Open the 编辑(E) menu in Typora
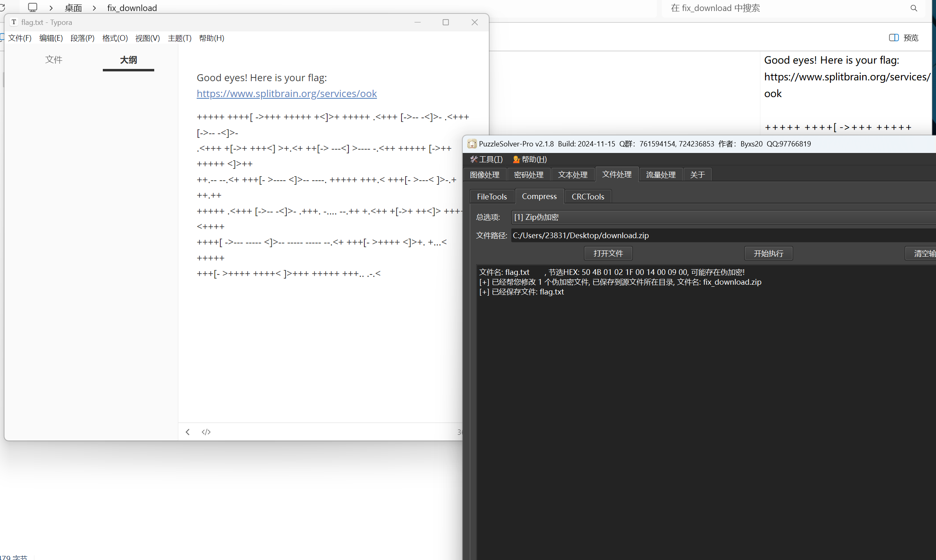Image resolution: width=936 pixels, height=560 pixels. click(51, 38)
